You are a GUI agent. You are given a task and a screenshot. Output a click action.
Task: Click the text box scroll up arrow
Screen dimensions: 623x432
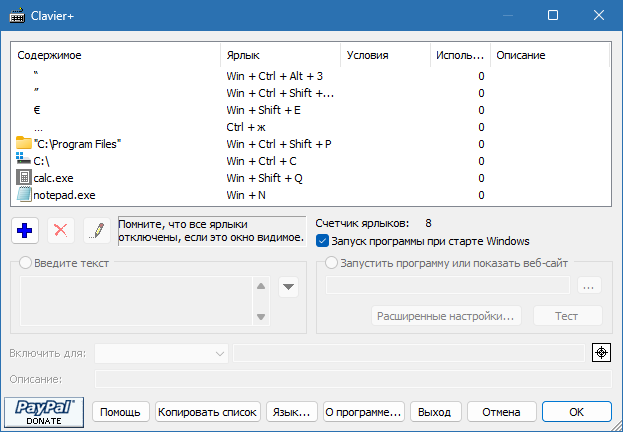[x=261, y=286]
